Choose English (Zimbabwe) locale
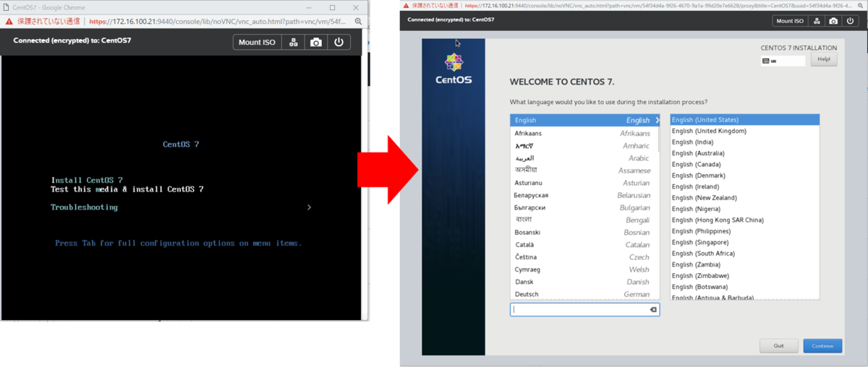 pyautogui.click(x=744, y=276)
